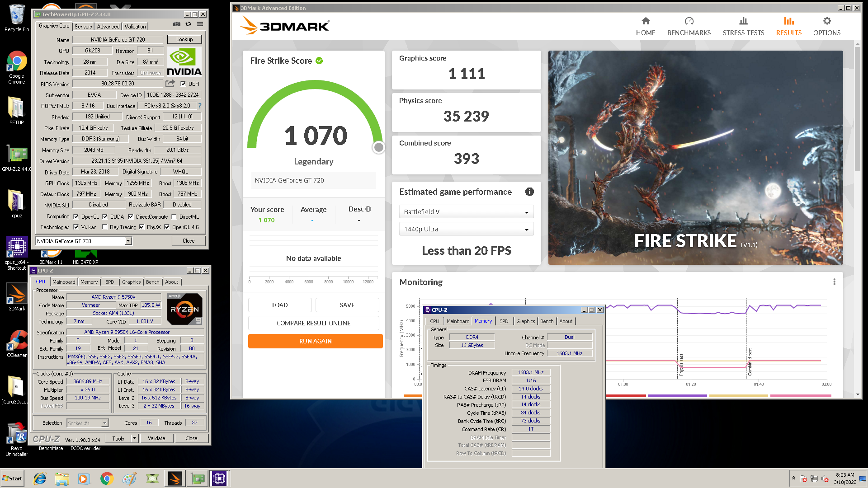Open 3DMark STRESS TESTS section
Viewport: 868px width, 488px height.
[743, 26]
